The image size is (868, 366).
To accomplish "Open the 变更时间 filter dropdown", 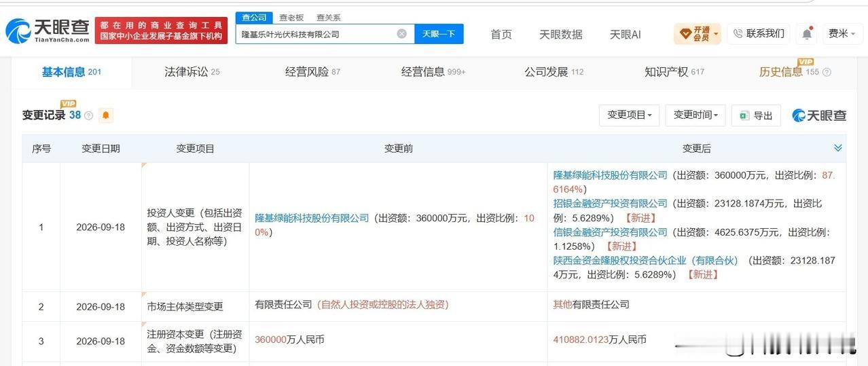I will click(x=695, y=115).
